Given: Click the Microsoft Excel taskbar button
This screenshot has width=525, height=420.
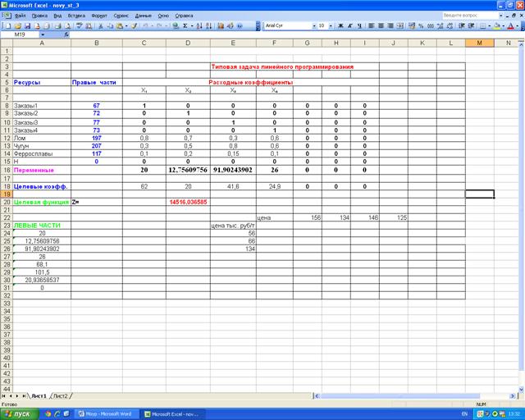Looking at the screenshot, I should 171,414.
